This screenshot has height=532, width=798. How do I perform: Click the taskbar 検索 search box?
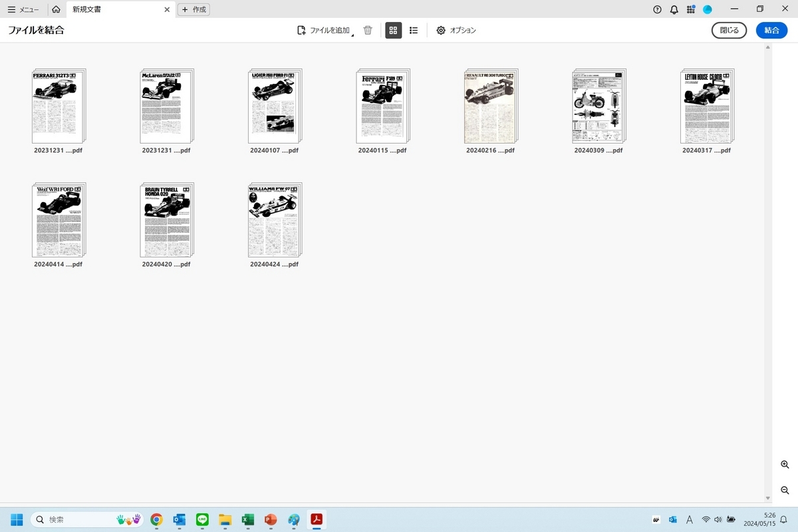click(86, 519)
